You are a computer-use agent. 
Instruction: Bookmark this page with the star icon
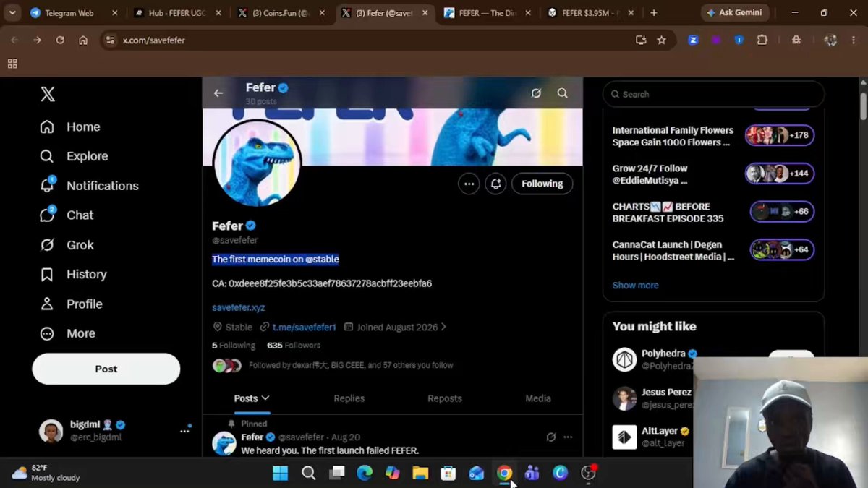point(661,40)
